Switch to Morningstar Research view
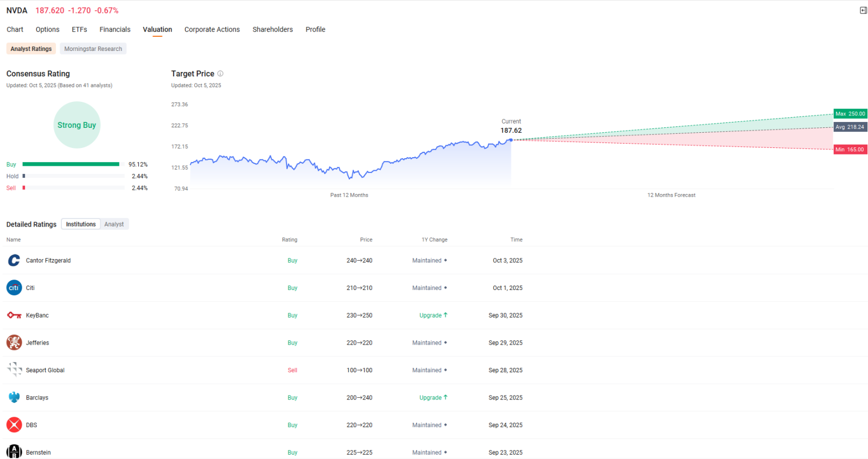 click(x=93, y=49)
